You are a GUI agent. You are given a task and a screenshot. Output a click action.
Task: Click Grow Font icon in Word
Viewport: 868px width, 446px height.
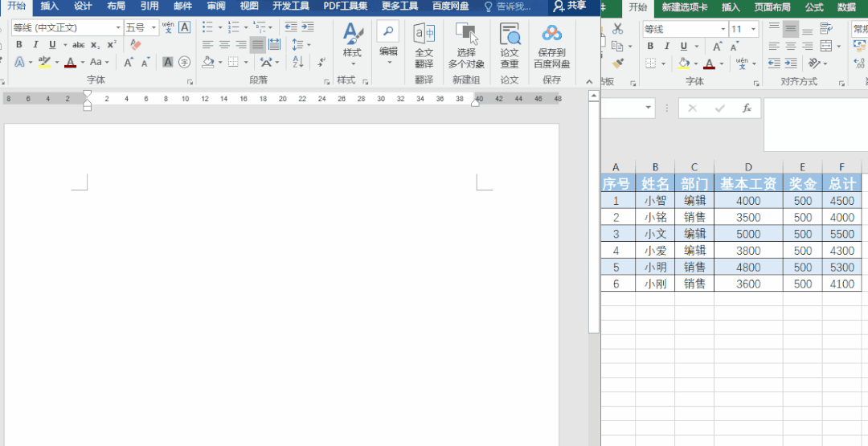[129, 63]
